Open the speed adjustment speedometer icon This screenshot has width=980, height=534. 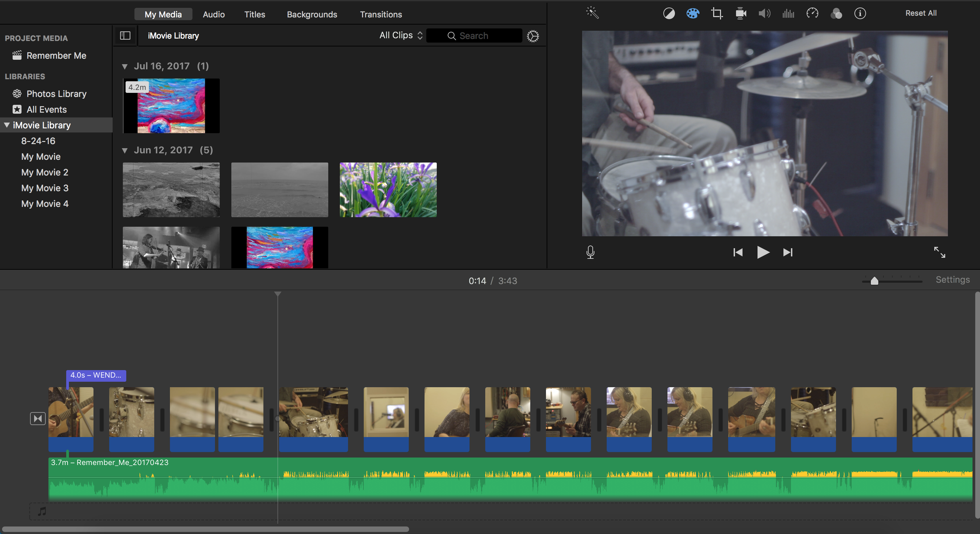coord(812,14)
